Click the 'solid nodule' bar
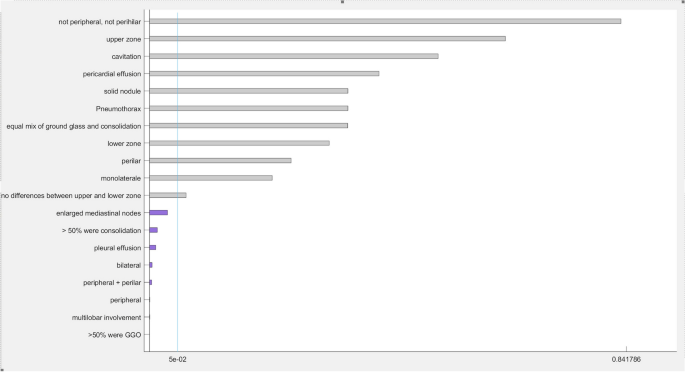Image resolution: width=685 pixels, height=372 pixels. (x=249, y=91)
